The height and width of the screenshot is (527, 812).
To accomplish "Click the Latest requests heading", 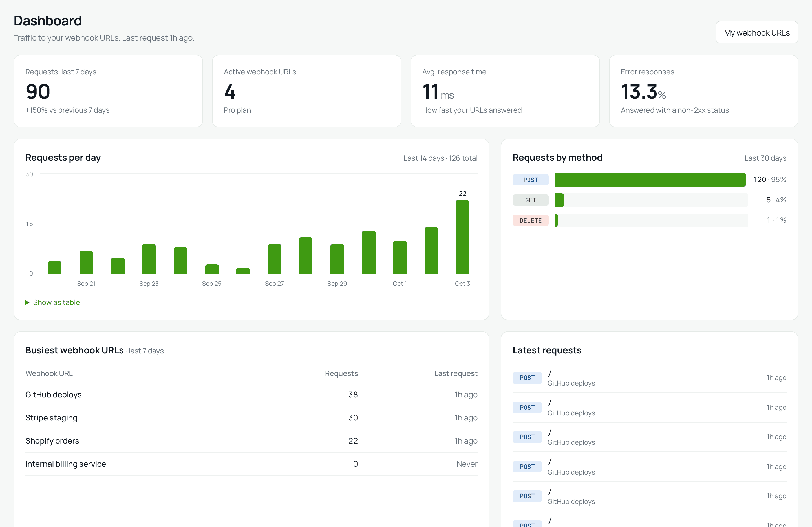I will 547,350.
